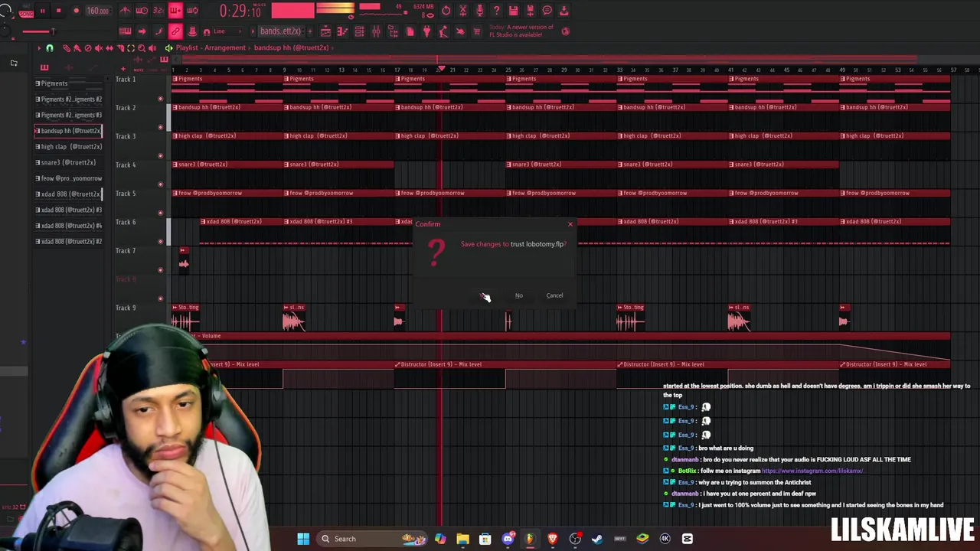
Task: Click the record button in transport
Action: [x=76, y=11]
